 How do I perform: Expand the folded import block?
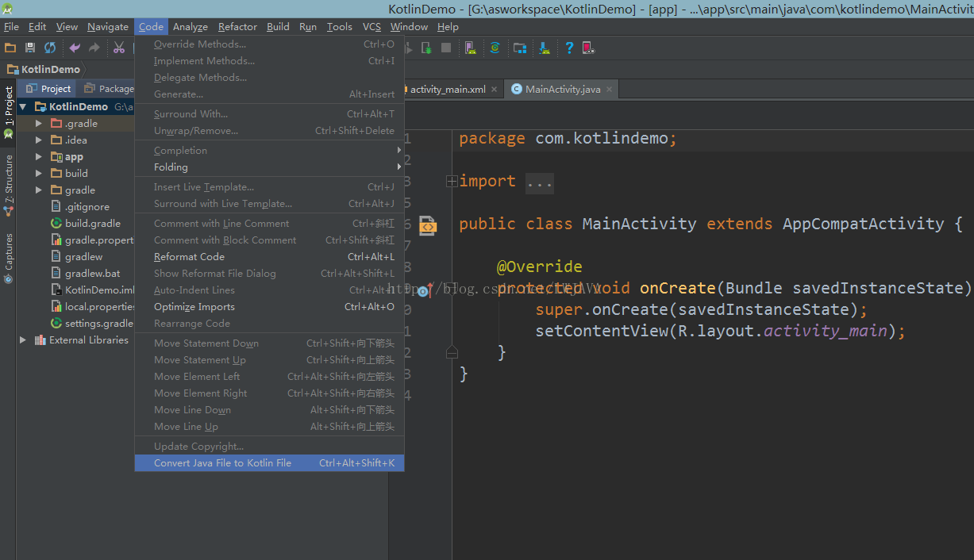click(452, 182)
